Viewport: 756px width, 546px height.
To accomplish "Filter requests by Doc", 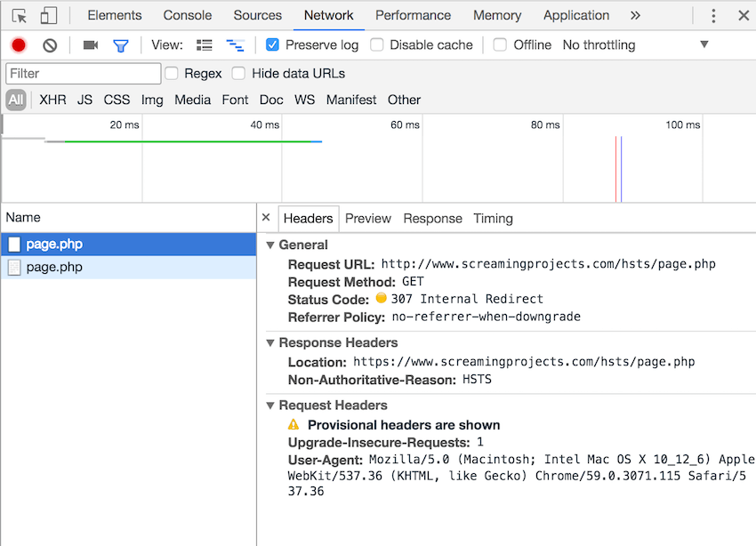I will (271, 100).
